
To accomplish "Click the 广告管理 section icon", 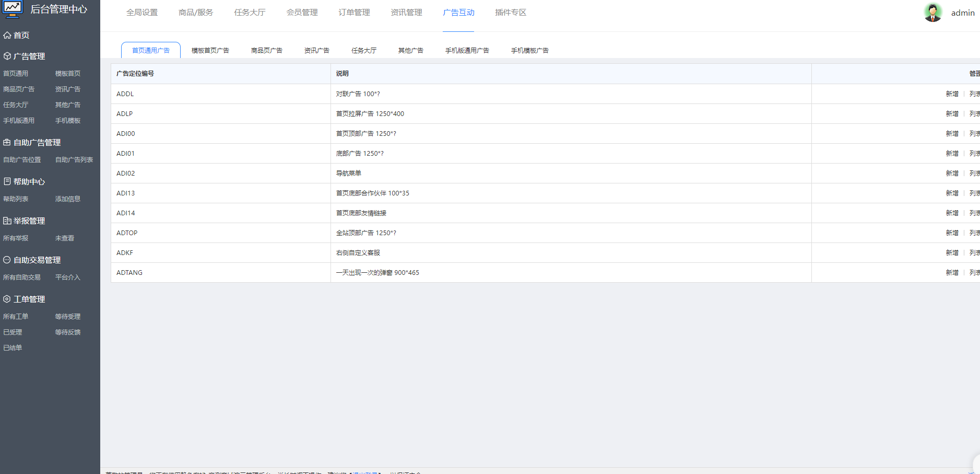I will 7,56.
